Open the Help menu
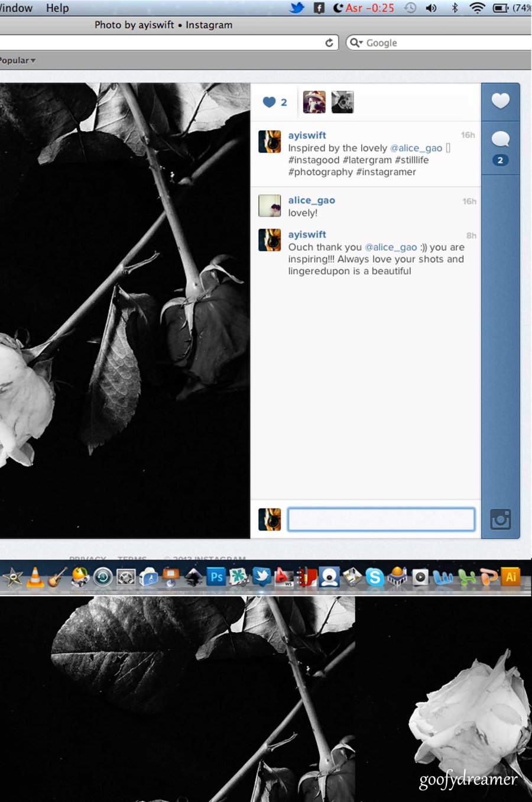The height and width of the screenshot is (802, 532). pos(57,8)
